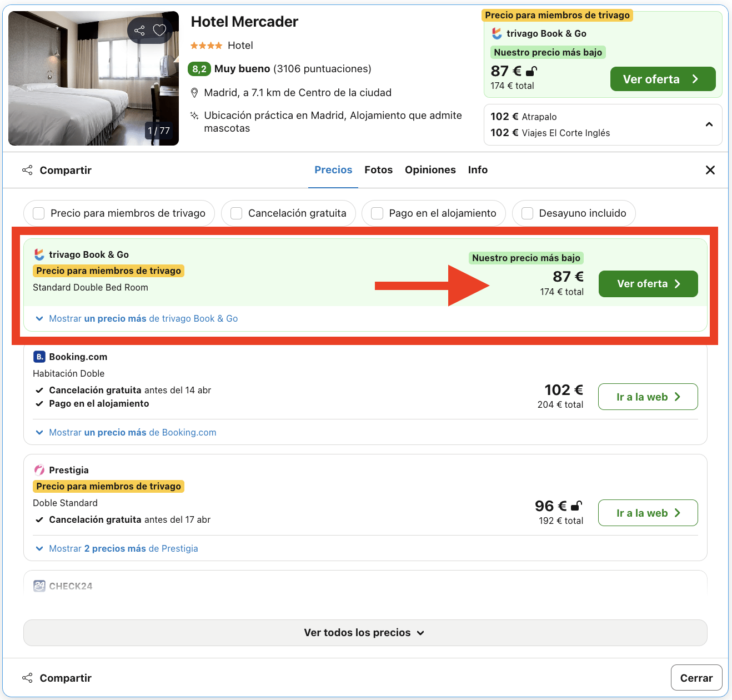Click Madrid, a 7.1 km de Centro text
Screen dimensions: 732x700
(298, 93)
